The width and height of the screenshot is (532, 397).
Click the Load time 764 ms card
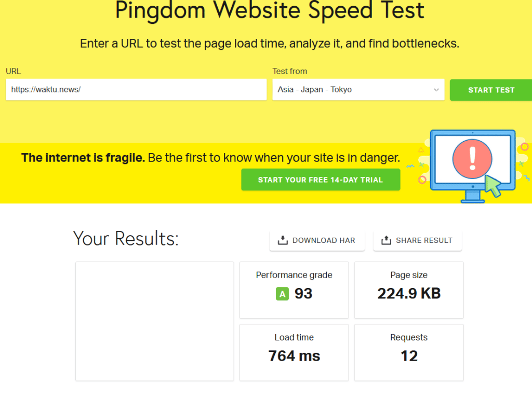pos(294,352)
